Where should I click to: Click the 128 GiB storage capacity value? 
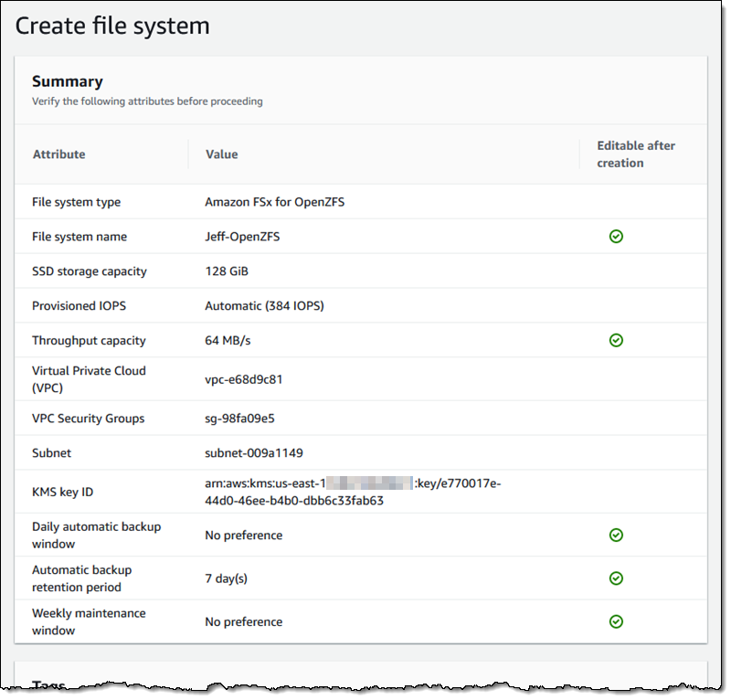227,271
